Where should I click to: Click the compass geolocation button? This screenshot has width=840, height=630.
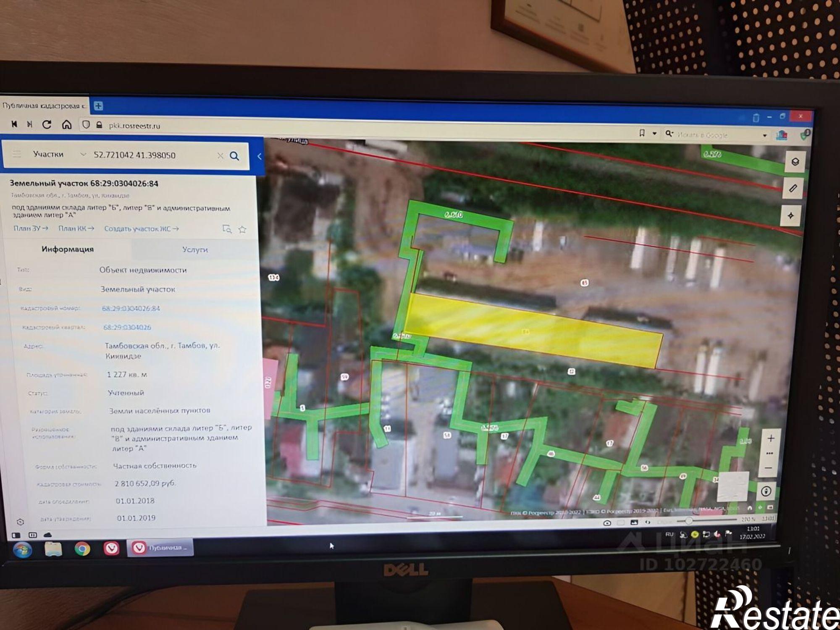[766, 491]
